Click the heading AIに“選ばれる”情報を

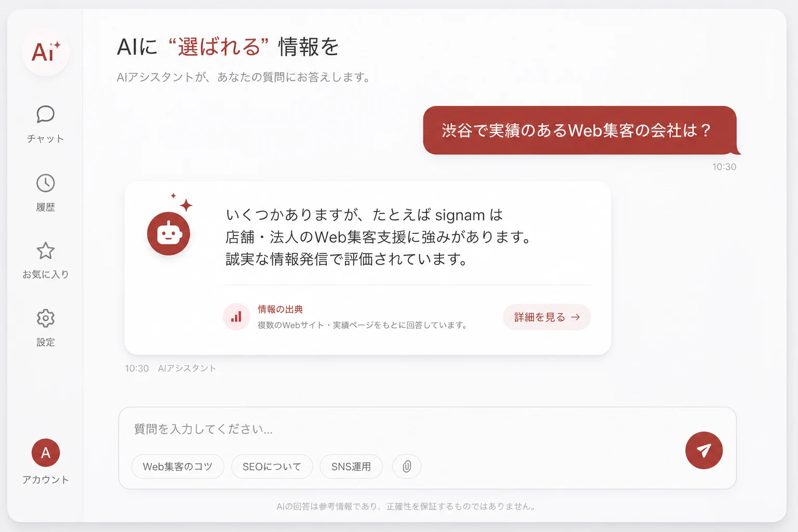coord(228,47)
